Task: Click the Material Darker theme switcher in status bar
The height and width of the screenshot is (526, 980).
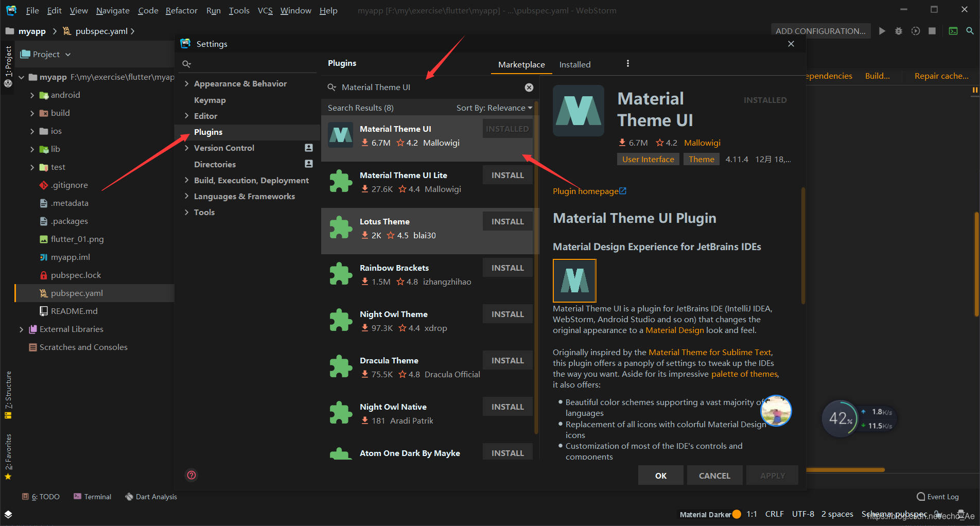Action: point(710,514)
